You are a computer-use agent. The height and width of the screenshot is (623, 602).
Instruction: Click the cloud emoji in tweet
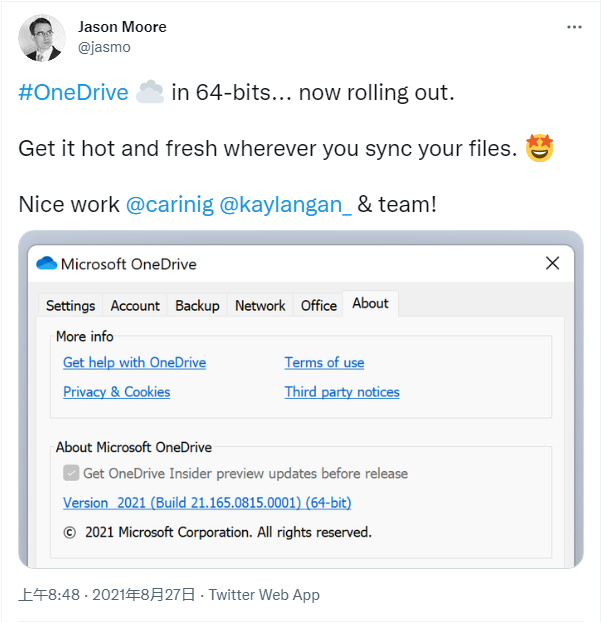149,92
